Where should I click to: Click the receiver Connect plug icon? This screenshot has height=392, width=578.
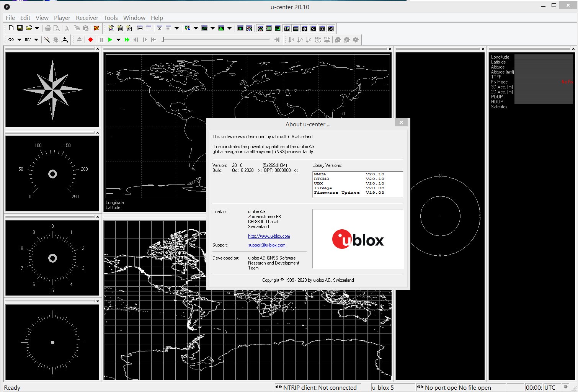click(11, 39)
